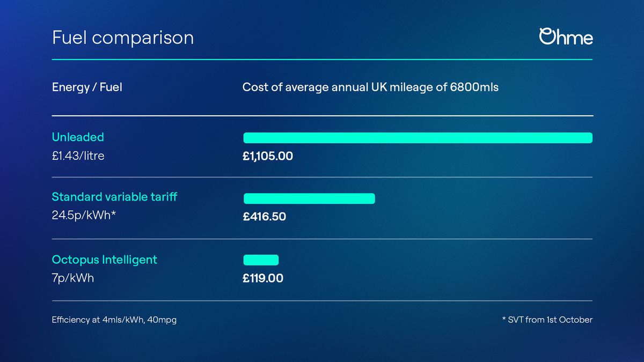Click the 24.5p/kWh* rate text
644x362 pixels.
click(x=84, y=216)
